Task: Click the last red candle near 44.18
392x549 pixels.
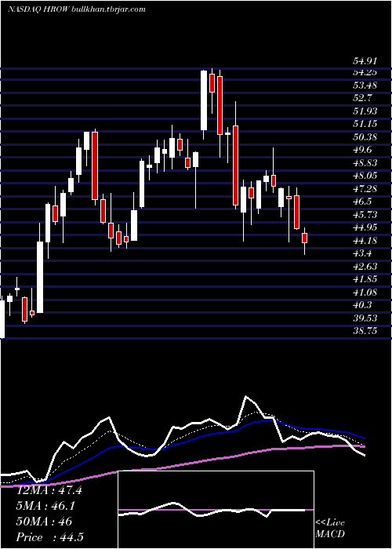Action: click(304, 238)
